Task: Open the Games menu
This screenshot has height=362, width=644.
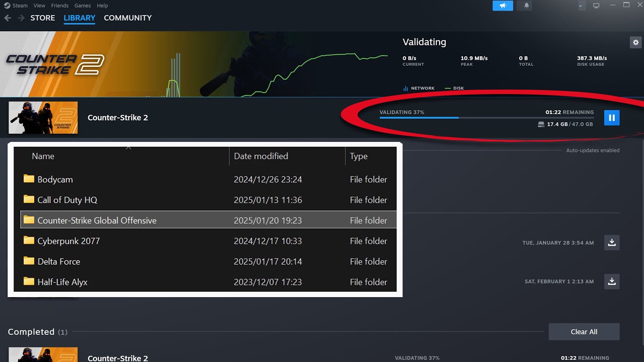Action: coord(83,6)
